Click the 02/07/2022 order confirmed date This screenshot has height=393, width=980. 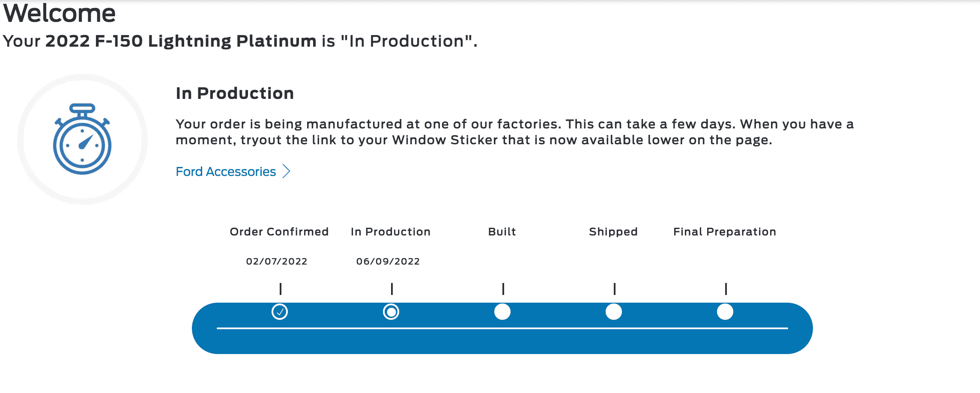tap(277, 261)
